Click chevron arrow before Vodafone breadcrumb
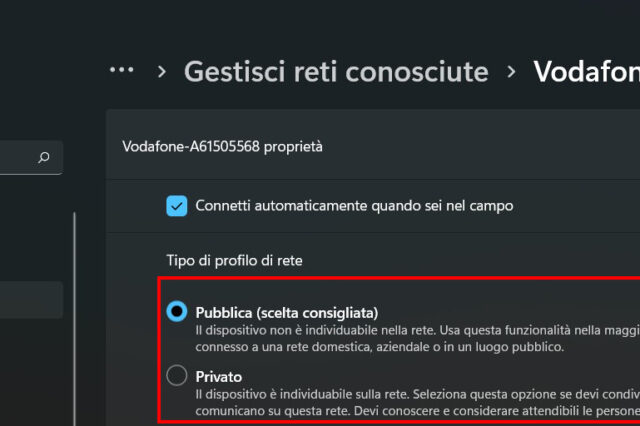The image size is (640, 426). point(511,72)
